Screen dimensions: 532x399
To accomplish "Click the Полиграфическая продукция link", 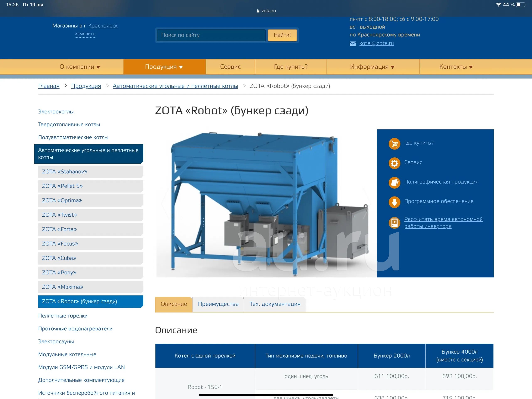I will (441, 182).
